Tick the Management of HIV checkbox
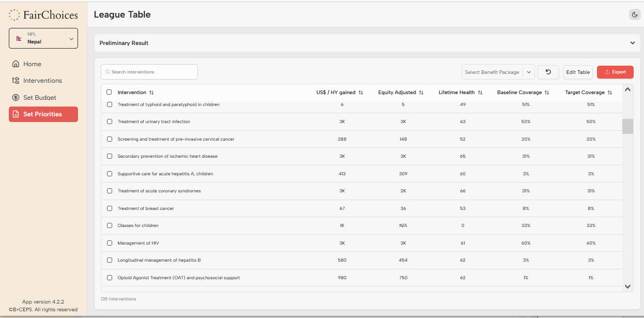This screenshot has width=644, height=318. (110, 243)
